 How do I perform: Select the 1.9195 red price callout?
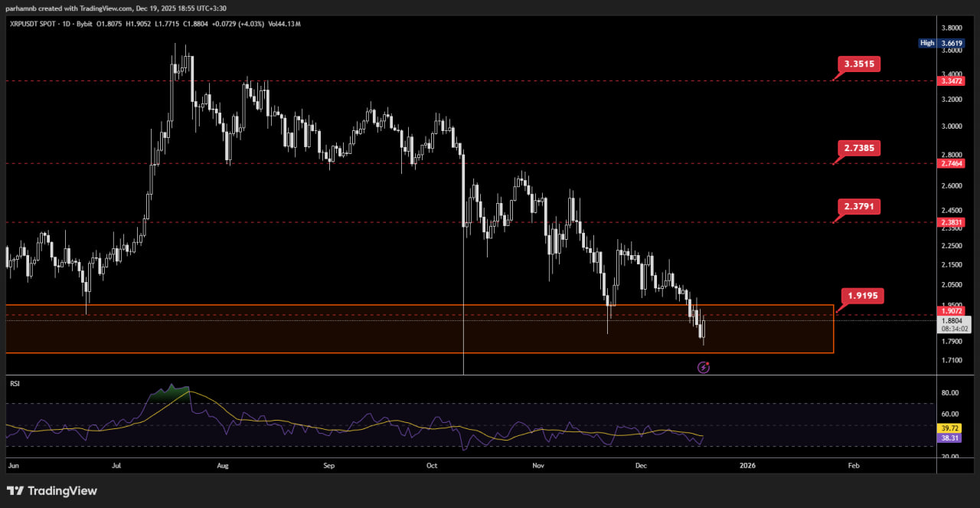point(862,296)
